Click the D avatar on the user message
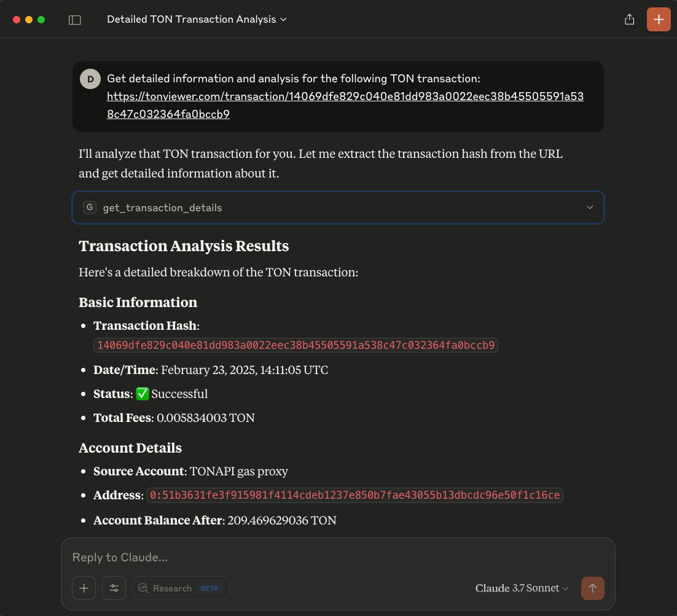 pos(90,79)
